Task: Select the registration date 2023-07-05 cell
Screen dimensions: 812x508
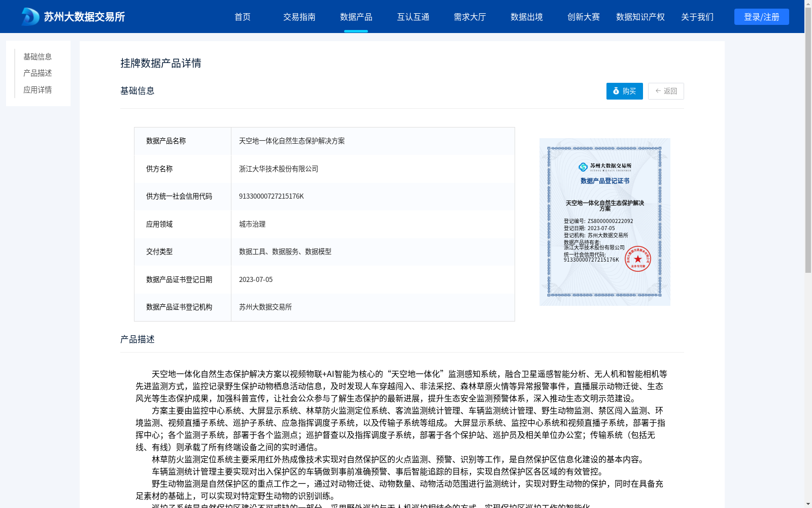Action: click(373, 279)
